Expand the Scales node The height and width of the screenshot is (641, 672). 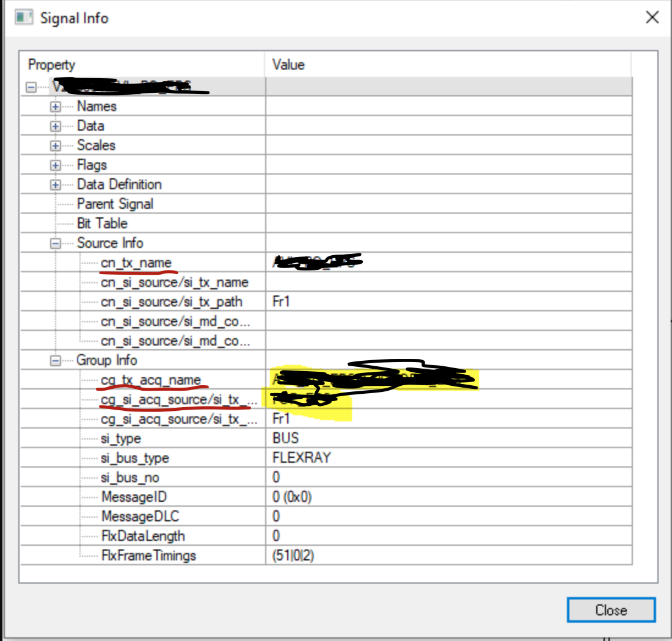[x=55, y=145]
